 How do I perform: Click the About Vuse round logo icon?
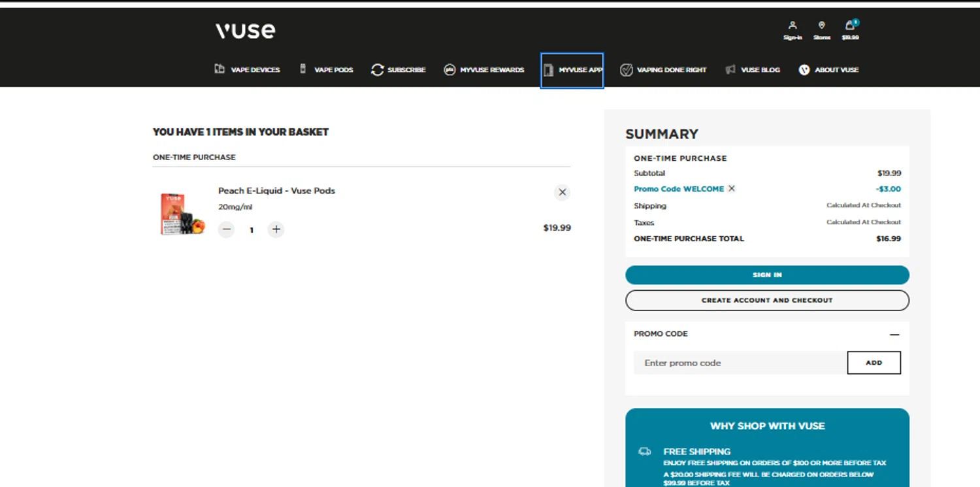pos(804,70)
